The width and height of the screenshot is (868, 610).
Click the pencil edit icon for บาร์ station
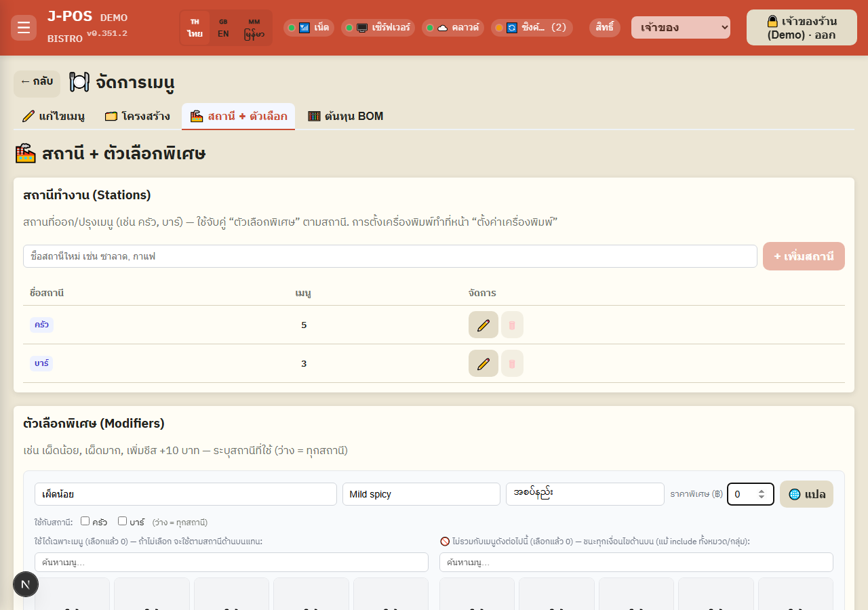484,363
